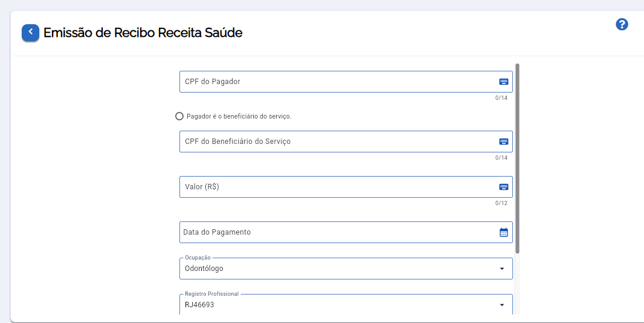Select the Pagador é o beneficiário radio button
Image resolution: width=644 pixels, height=323 pixels.
tap(179, 117)
